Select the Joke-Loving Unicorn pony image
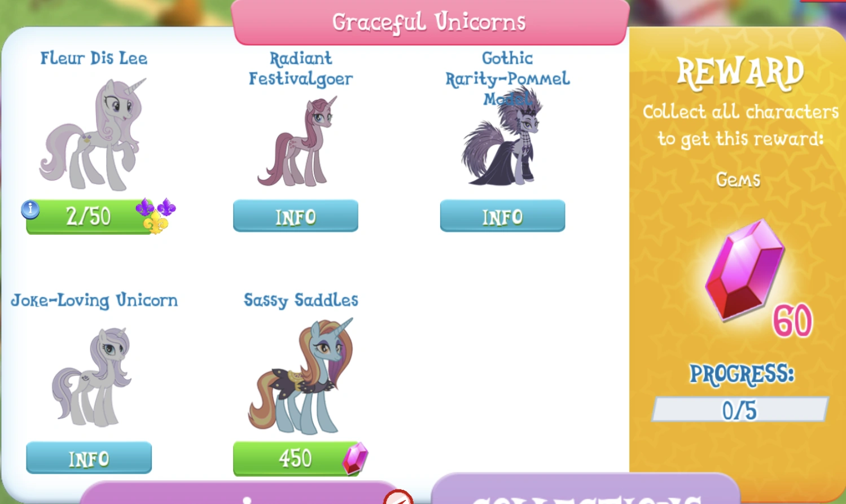 [x=92, y=376]
